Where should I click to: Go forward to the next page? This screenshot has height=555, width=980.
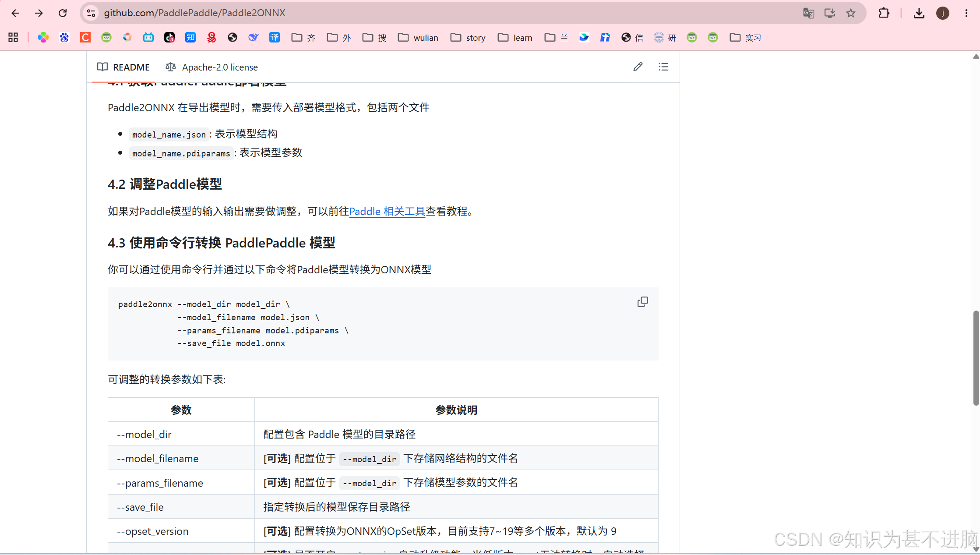[x=39, y=13]
